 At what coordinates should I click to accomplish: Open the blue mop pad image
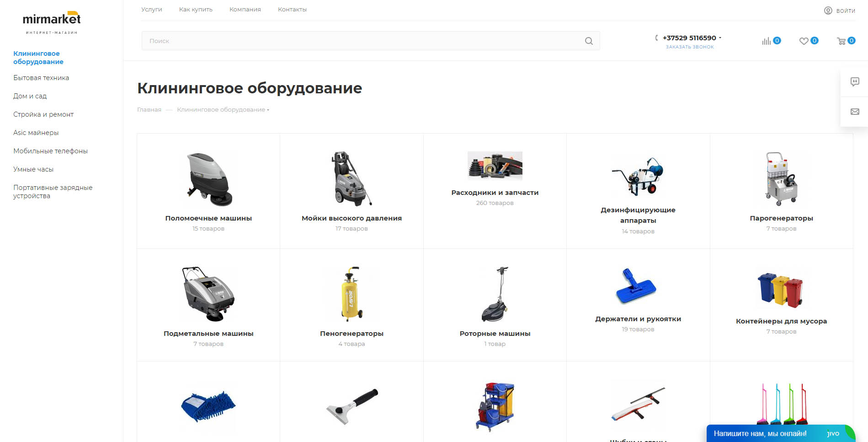[x=208, y=406]
